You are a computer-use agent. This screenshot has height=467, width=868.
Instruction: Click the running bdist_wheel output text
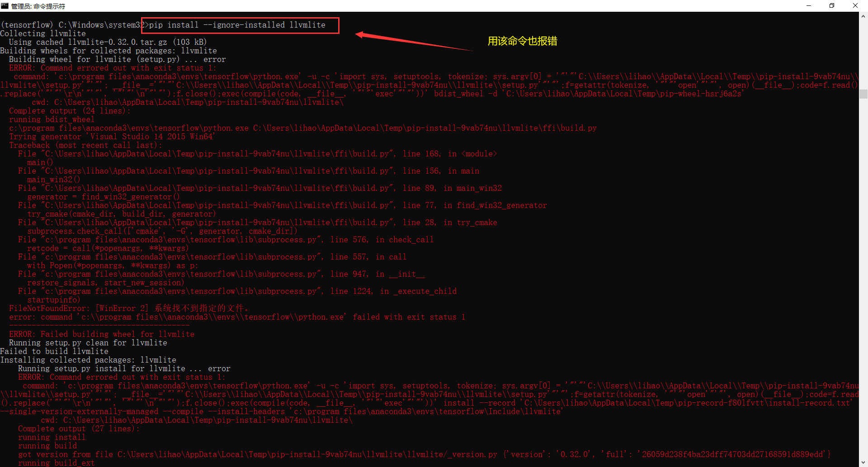pyautogui.click(x=52, y=119)
